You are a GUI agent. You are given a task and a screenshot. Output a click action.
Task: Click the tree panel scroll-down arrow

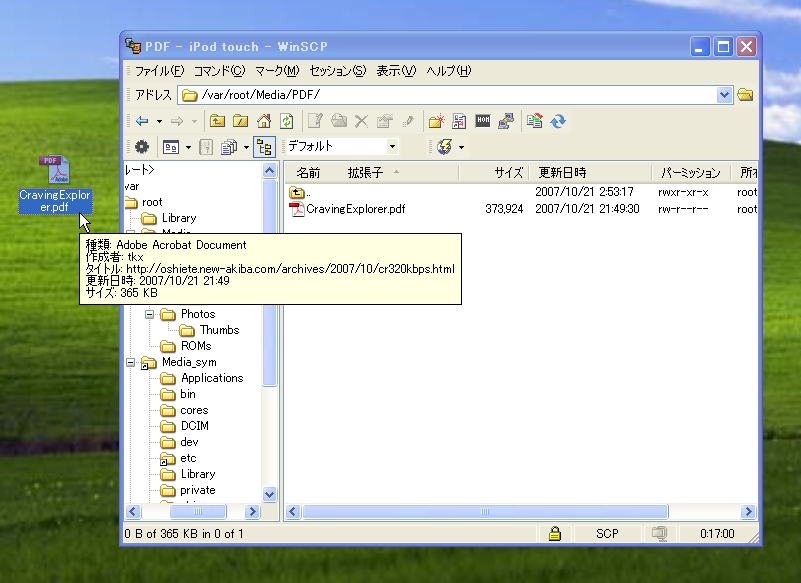pos(270,494)
